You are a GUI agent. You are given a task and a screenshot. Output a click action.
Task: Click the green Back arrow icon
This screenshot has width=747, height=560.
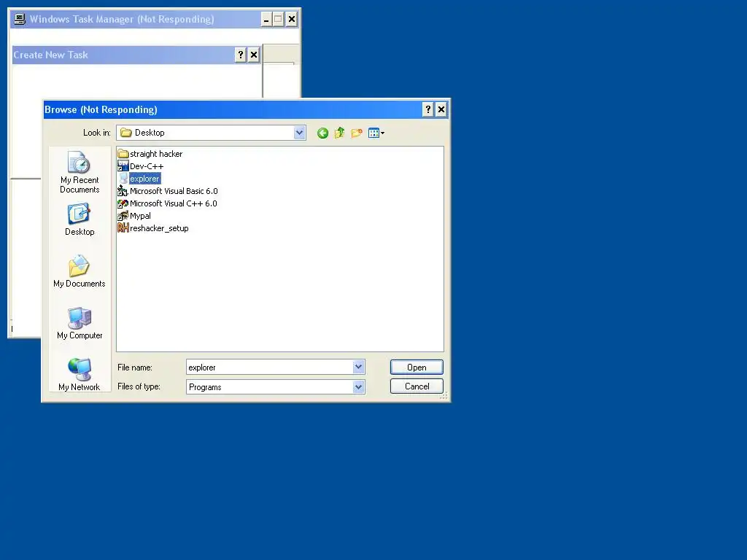pos(322,133)
